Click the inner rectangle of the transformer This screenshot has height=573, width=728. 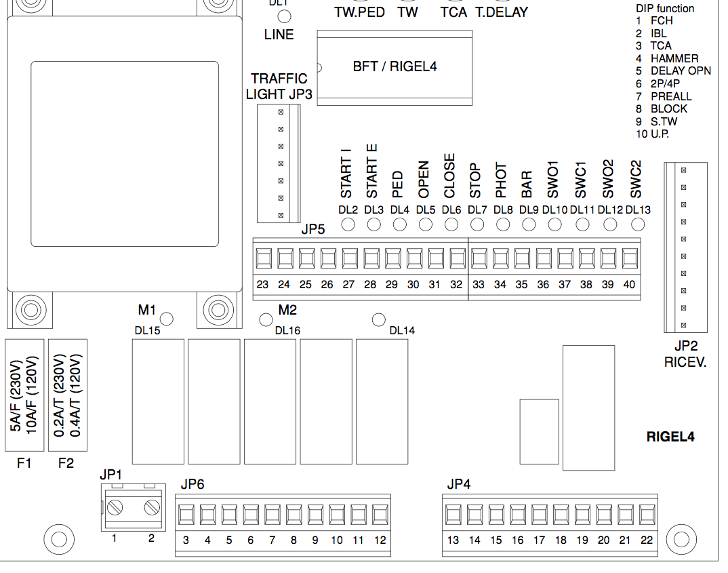tap(125, 154)
